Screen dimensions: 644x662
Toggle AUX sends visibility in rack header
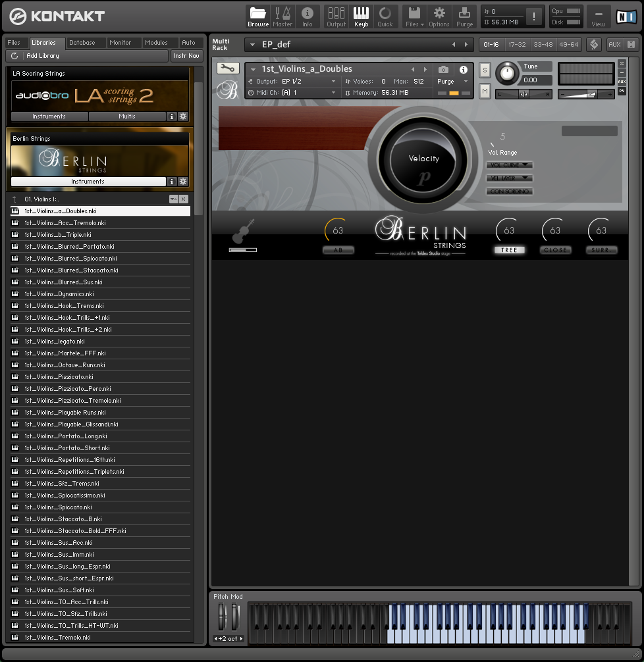614,44
